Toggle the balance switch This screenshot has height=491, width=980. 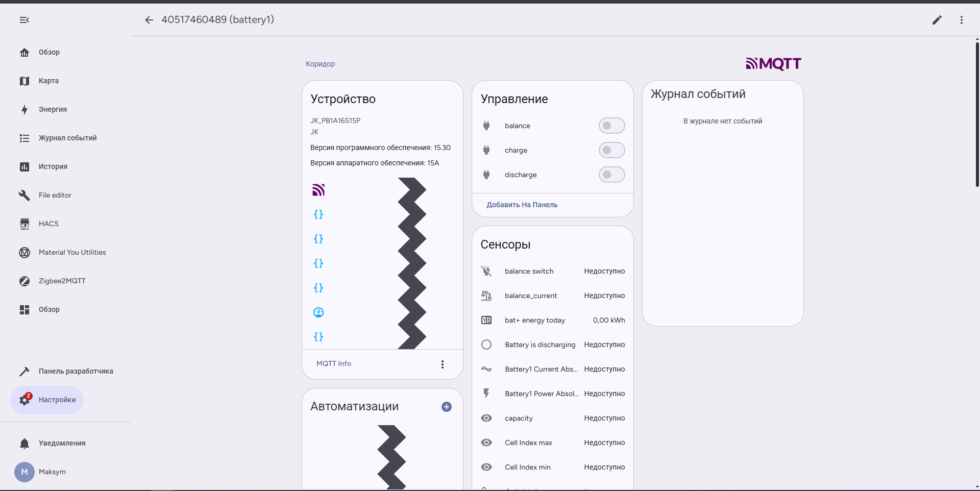(611, 126)
